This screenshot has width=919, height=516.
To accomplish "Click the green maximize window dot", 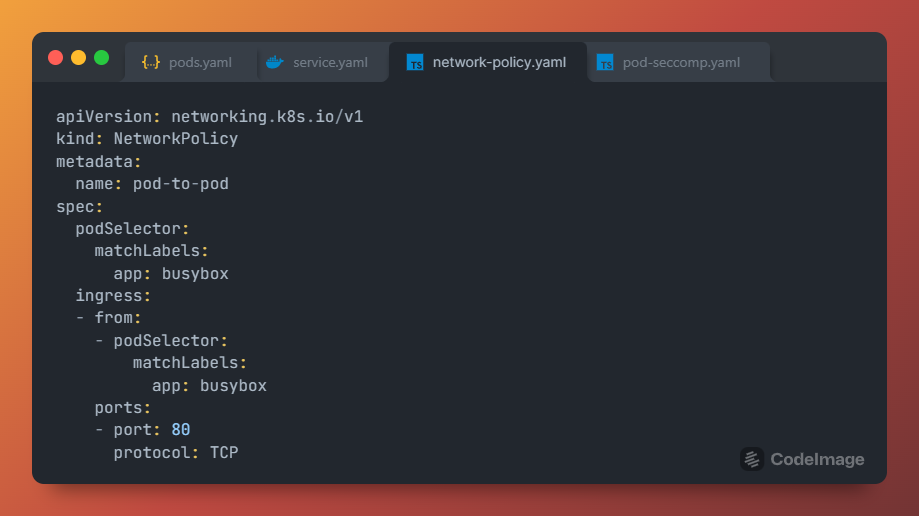I will 101,58.
